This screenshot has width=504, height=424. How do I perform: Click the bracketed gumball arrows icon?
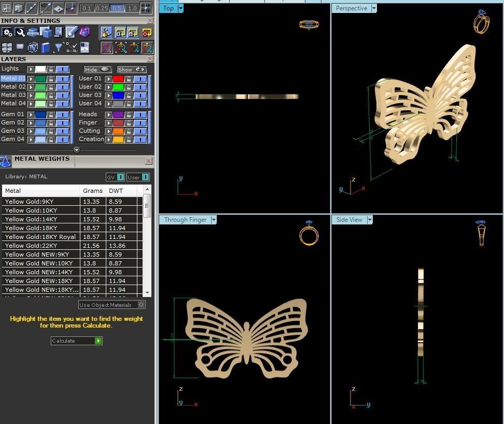coord(120,48)
